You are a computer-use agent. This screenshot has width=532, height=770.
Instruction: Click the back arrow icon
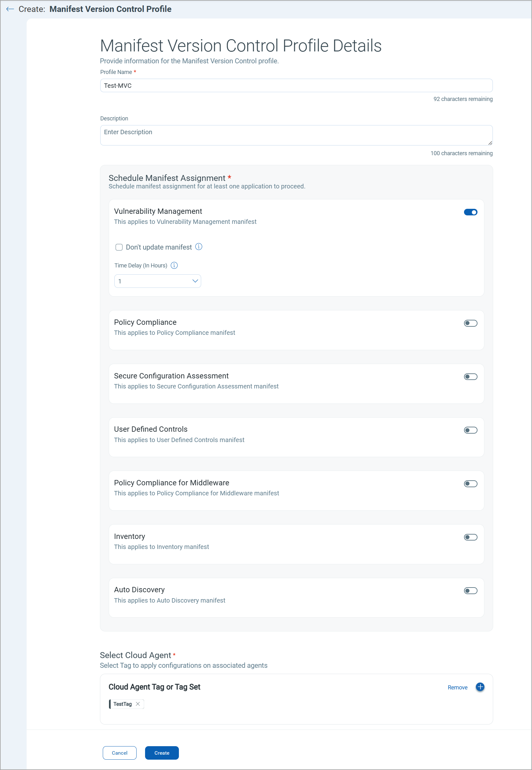coord(10,9)
